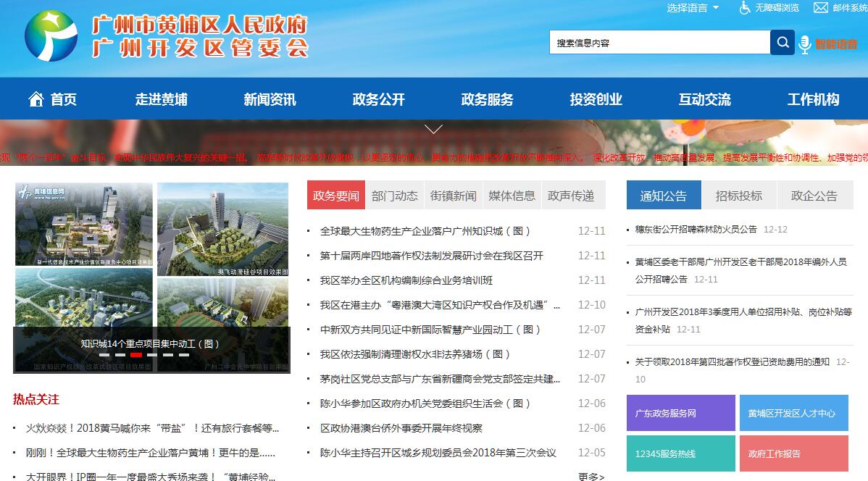Open the red 政府工作报告 tile
Viewport: 868px width, 481px height.
tap(793, 453)
